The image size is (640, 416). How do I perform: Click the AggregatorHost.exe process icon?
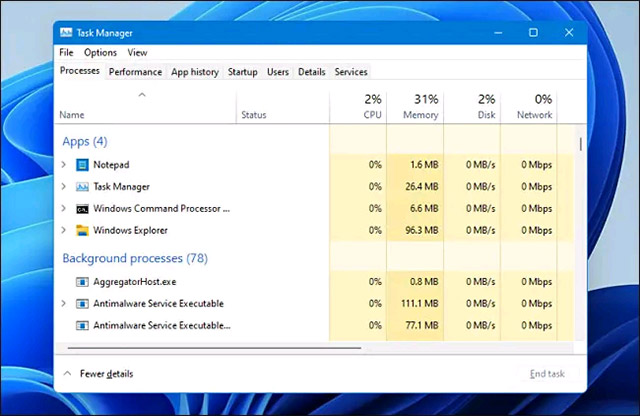[x=83, y=281]
